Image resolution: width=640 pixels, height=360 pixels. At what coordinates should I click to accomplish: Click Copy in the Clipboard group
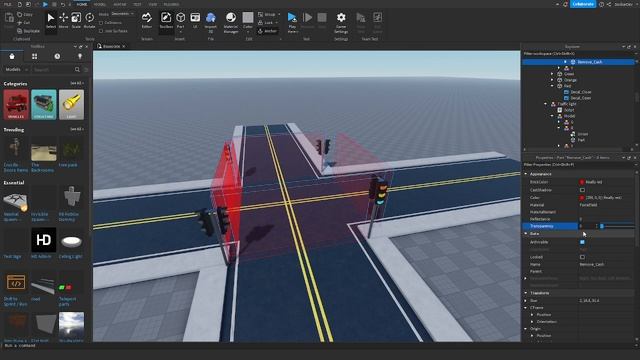25,14
